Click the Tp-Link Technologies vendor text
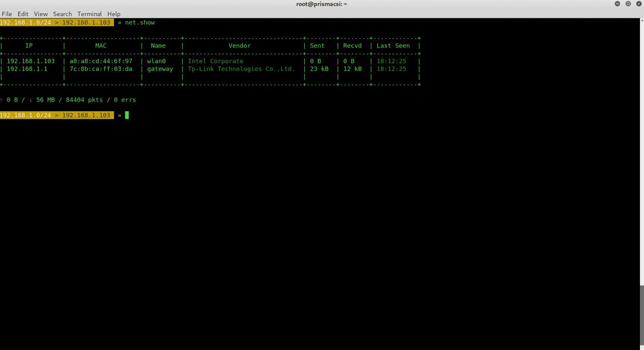 point(241,69)
